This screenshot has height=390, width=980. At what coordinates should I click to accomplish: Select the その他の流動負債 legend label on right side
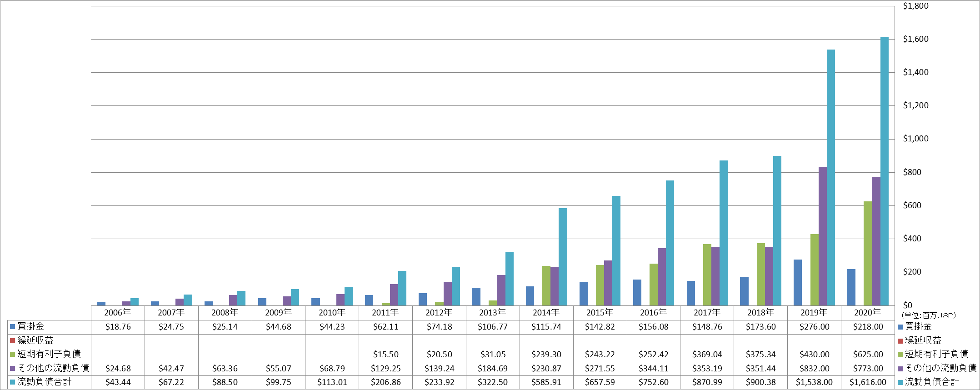coord(940,368)
